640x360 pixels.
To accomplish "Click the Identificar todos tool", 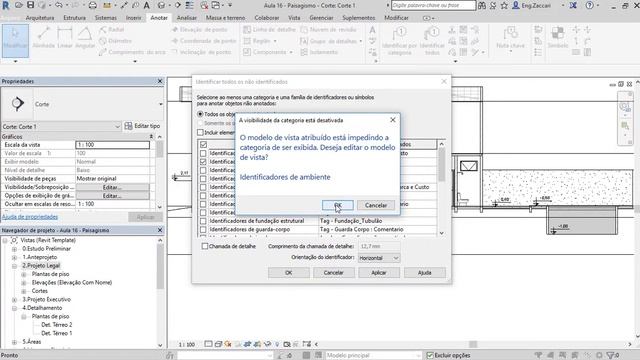I will tap(432, 41).
